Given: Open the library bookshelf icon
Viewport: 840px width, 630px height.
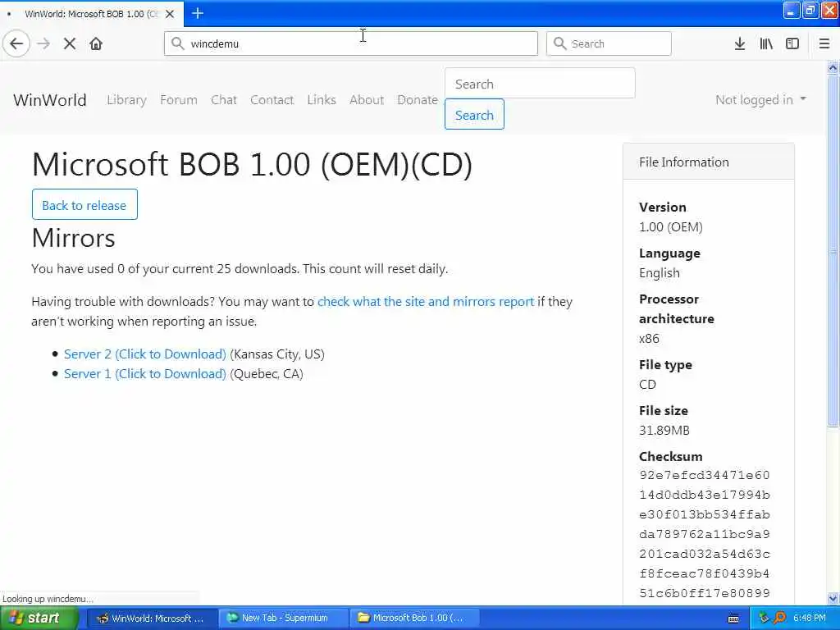Looking at the screenshot, I should (x=766, y=43).
